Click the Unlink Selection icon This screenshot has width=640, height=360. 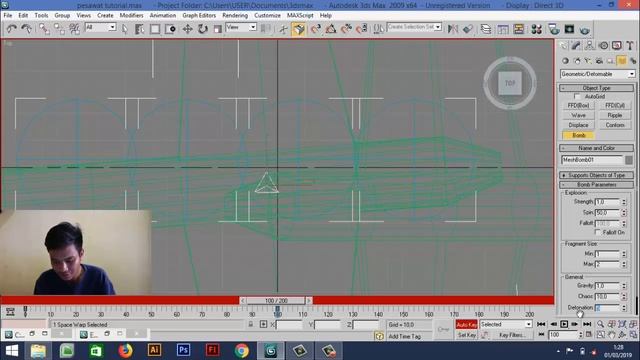point(59,29)
